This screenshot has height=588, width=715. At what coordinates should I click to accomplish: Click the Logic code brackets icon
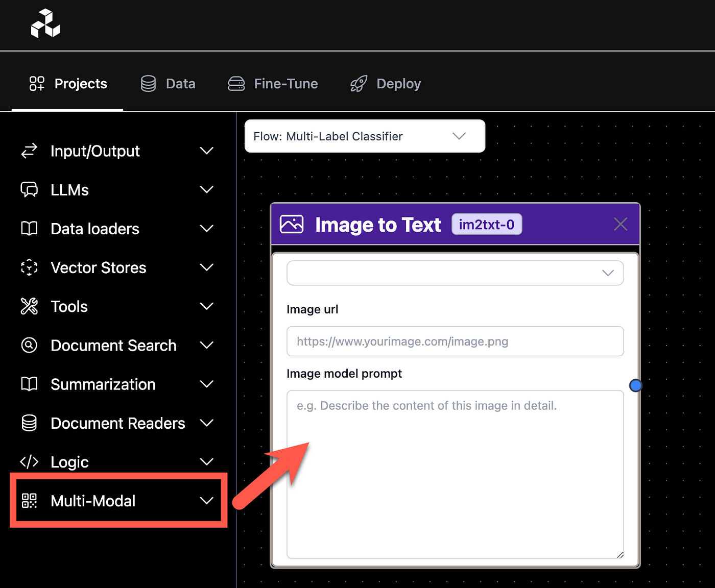coord(29,462)
